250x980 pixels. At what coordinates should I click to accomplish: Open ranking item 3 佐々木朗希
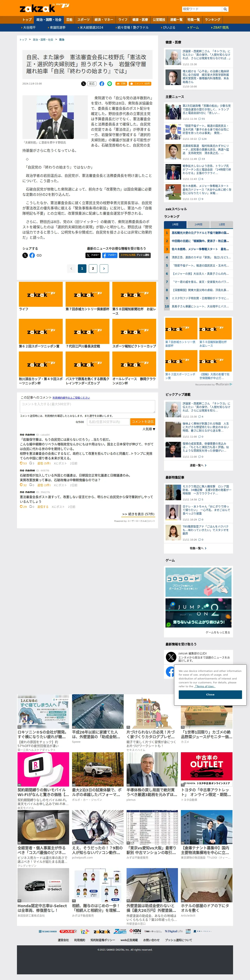198,249
